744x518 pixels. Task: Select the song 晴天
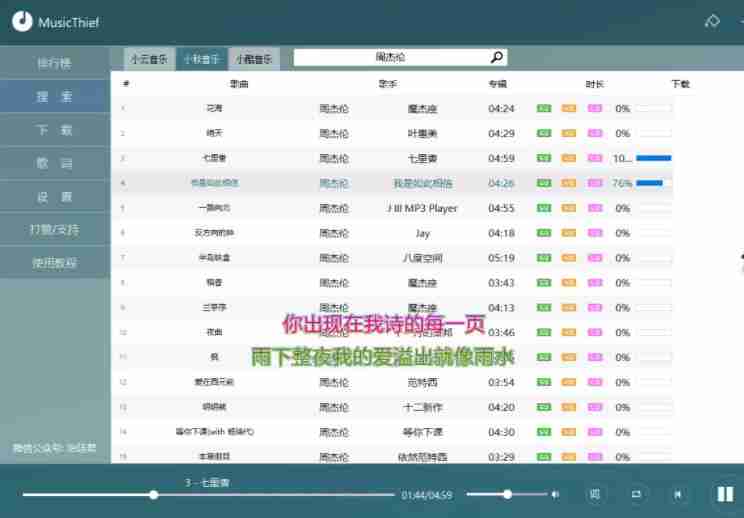[214, 133]
